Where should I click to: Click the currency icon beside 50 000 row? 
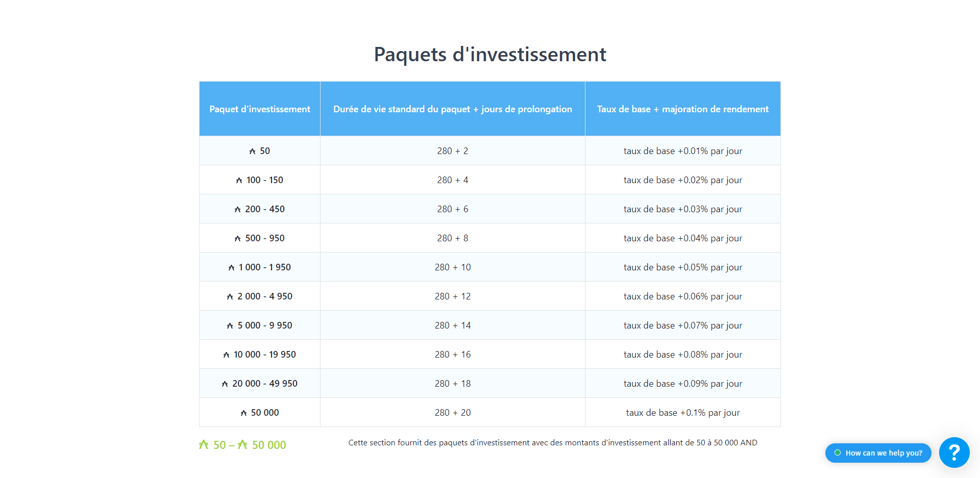243,413
